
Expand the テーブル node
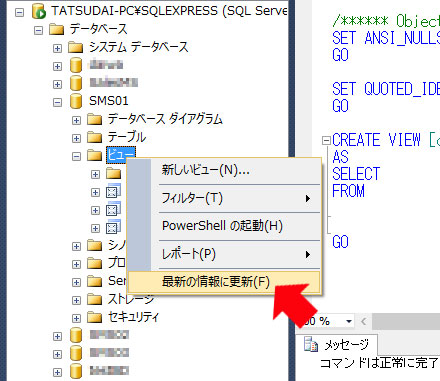pos(76,138)
